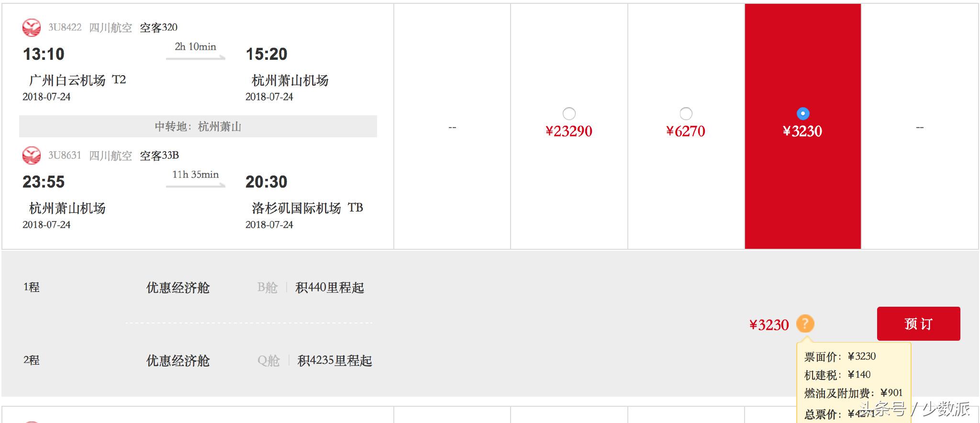Click flight number 3U8422

pos(65,28)
